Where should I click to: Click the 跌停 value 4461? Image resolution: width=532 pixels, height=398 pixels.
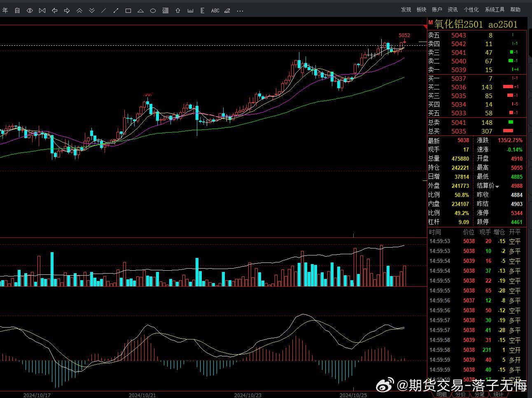tap(517, 222)
